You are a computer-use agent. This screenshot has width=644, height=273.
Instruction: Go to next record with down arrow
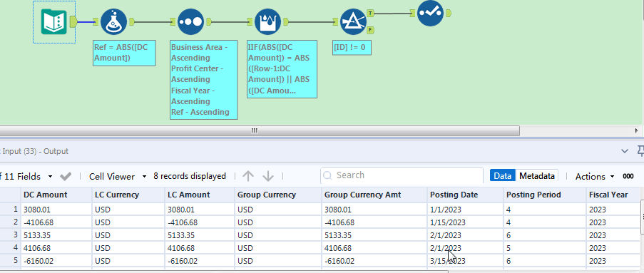click(x=267, y=176)
